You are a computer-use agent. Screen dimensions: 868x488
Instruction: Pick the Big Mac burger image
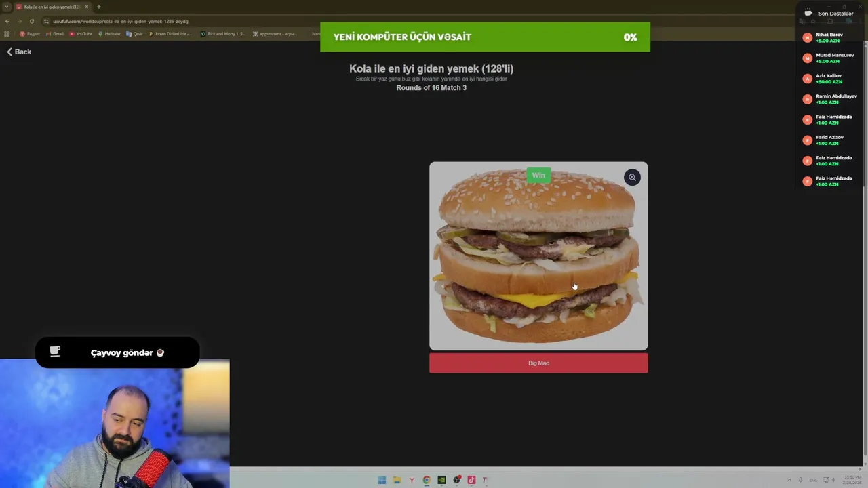click(x=538, y=256)
